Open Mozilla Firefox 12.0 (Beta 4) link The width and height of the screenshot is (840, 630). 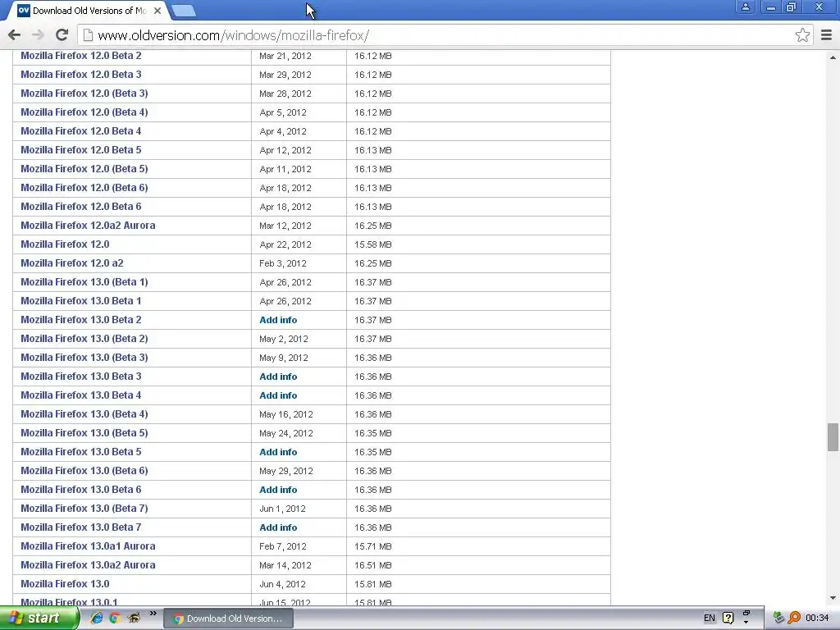pos(84,112)
